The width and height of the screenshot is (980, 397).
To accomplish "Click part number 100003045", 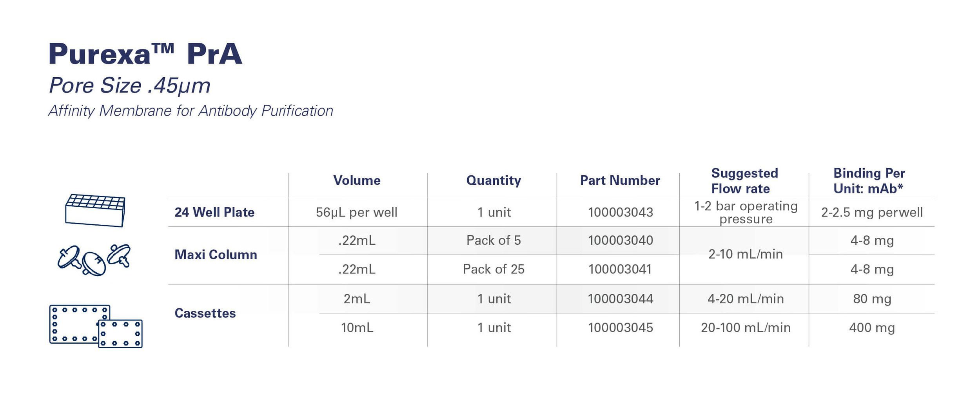I will click(x=621, y=328).
